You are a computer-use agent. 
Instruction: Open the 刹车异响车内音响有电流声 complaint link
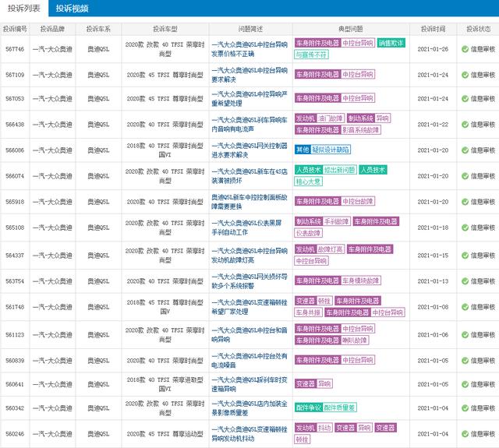click(x=249, y=125)
